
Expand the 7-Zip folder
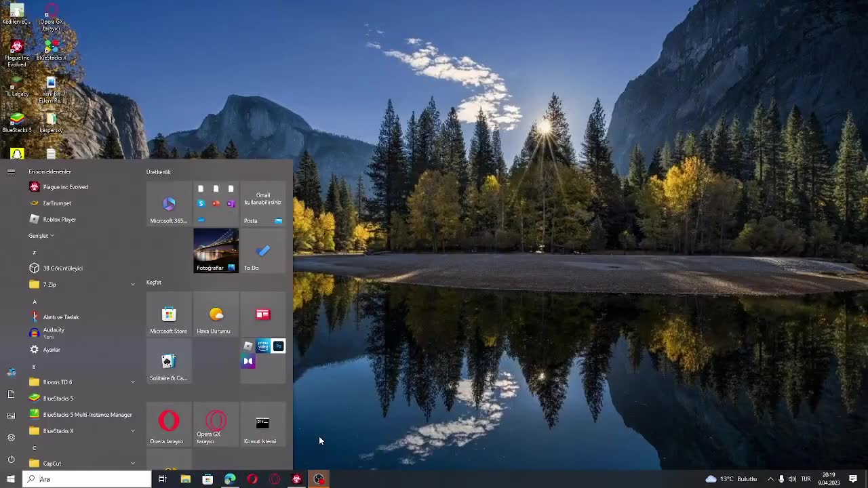[x=132, y=285]
